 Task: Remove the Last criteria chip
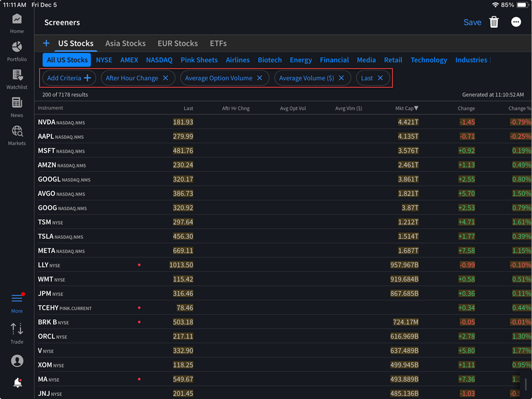click(380, 78)
